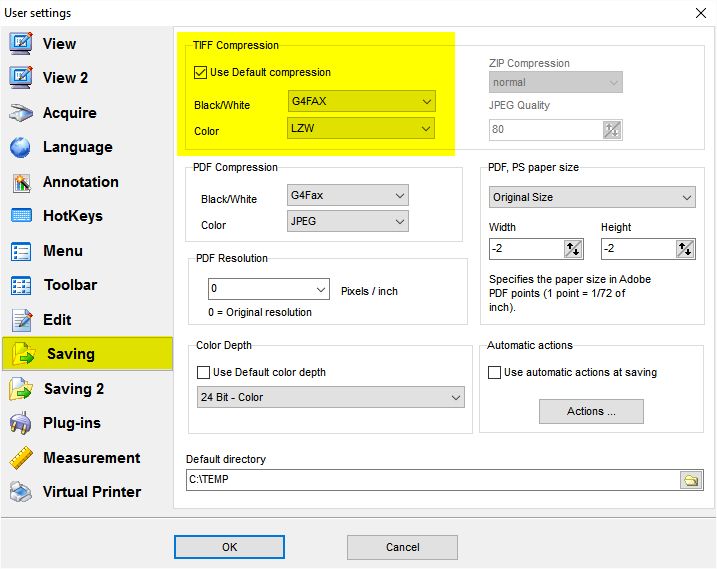Screen dimensions: 717x569
Task: Click the JPEG Quality value field
Action: point(546,130)
